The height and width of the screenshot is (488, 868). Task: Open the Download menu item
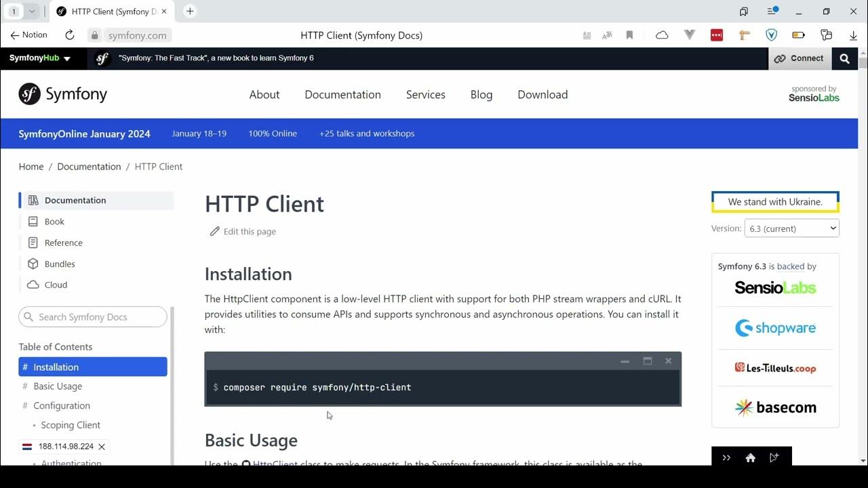(542, 94)
